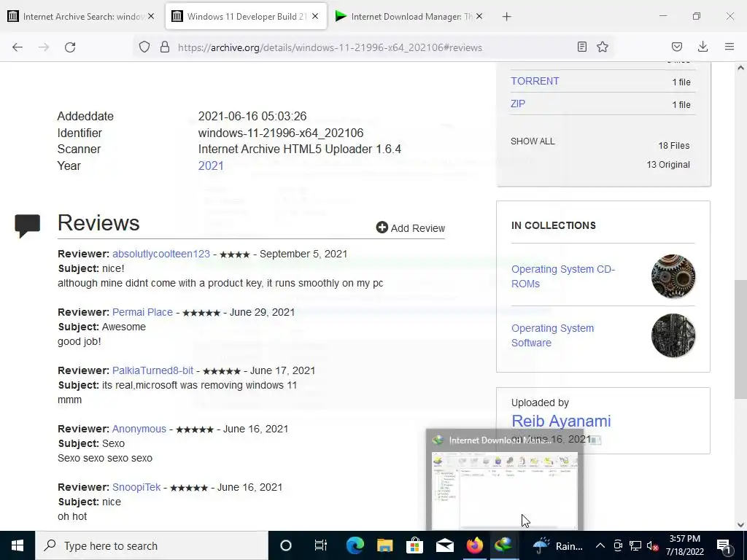This screenshot has width=747, height=560.
Task: Open the taskbar clock showing 3:57 PM
Action: pyautogui.click(x=684, y=545)
